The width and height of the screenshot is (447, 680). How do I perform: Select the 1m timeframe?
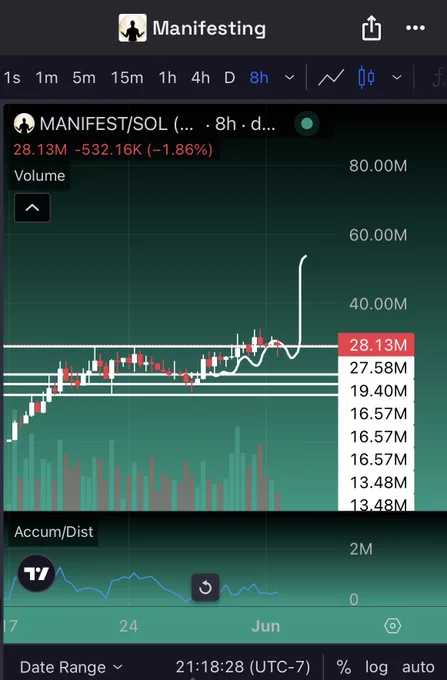click(x=46, y=78)
